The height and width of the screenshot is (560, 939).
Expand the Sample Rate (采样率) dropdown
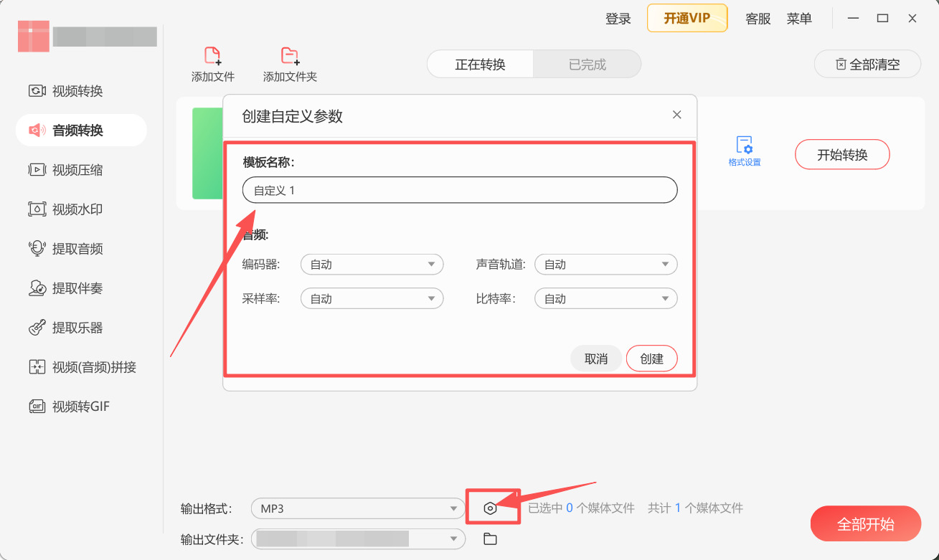pyautogui.click(x=372, y=298)
